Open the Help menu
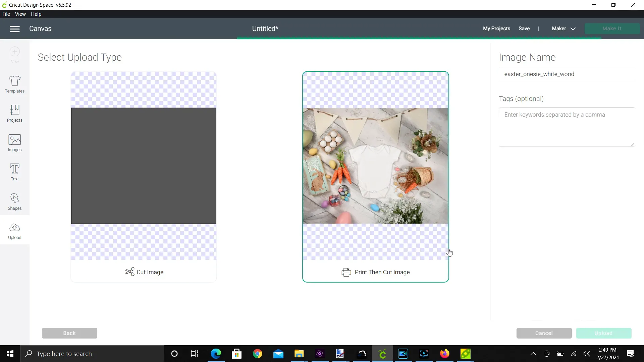 pyautogui.click(x=36, y=14)
